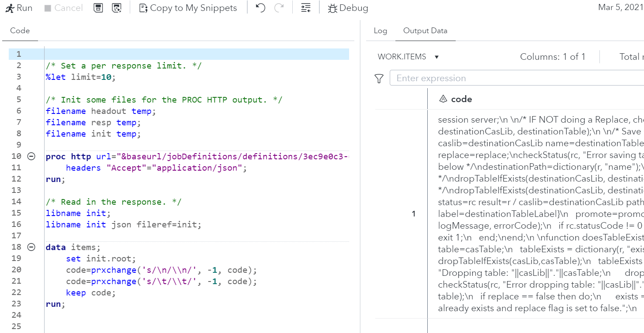Click the snippet icon before Copy to My Snippets

(143, 7)
